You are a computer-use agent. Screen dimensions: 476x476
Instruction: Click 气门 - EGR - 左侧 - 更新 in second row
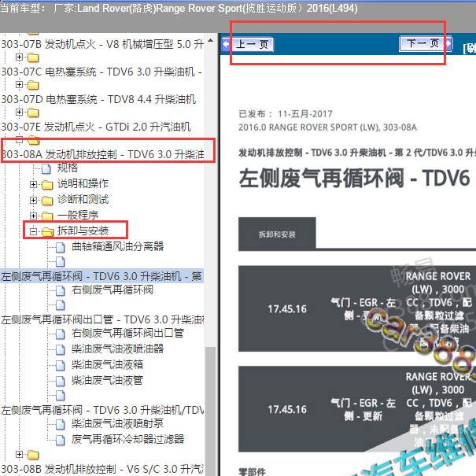coord(363,410)
